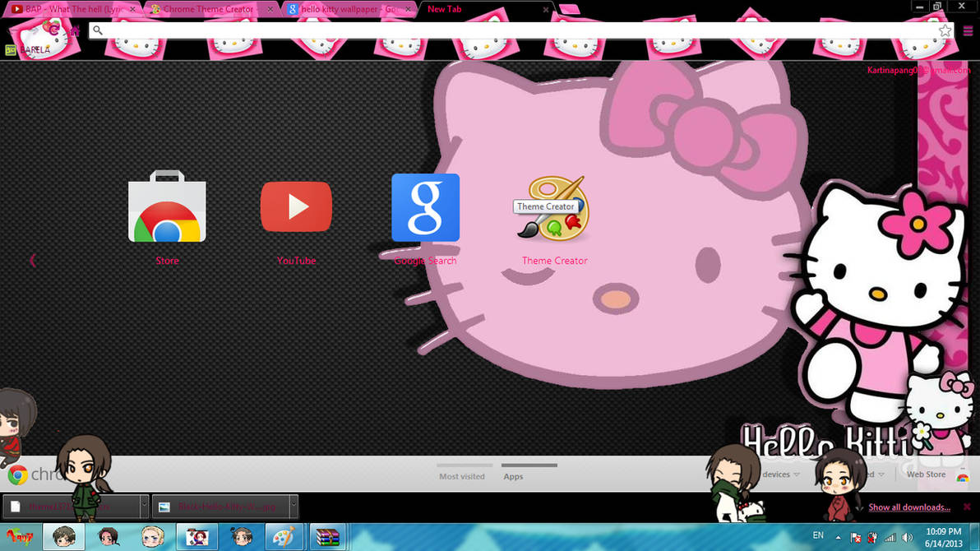980x551 pixels.
Task: Open the new tab small button
Action: (x=569, y=9)
